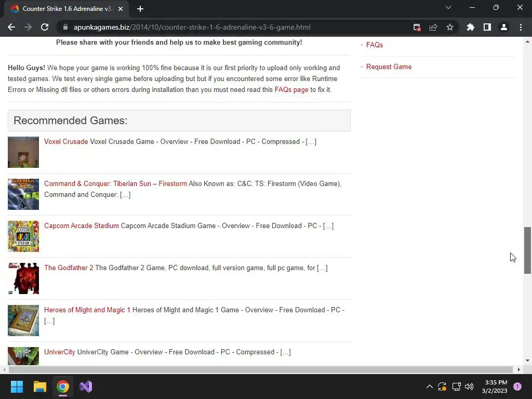Click the horizontal scrollbar track thumb
Image resolution: width=532 pixels, height=399 pixels.
click(x=261, y=369)
